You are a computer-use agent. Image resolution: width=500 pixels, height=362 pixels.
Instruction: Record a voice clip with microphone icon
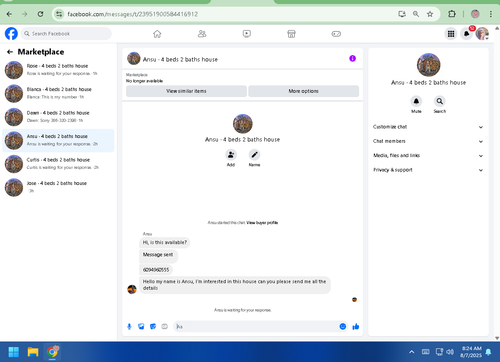pyautogui.click(x=129, y=326)
